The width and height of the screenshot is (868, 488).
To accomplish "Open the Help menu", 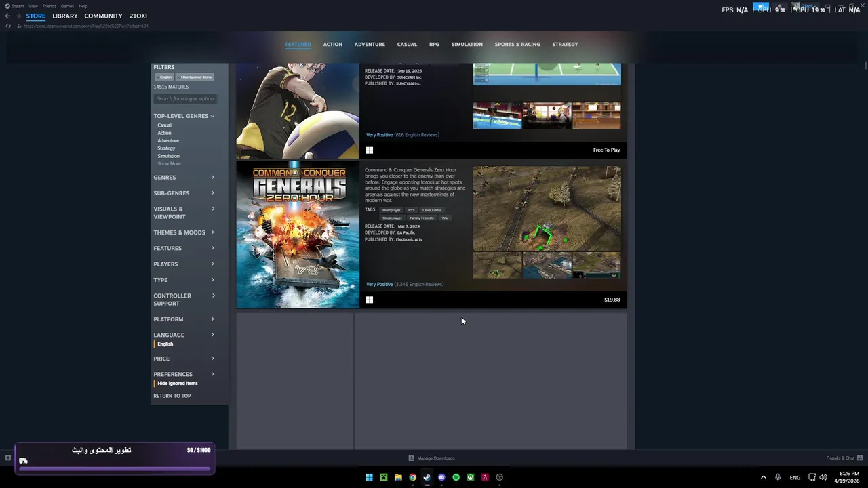I will tap(83, 6).
